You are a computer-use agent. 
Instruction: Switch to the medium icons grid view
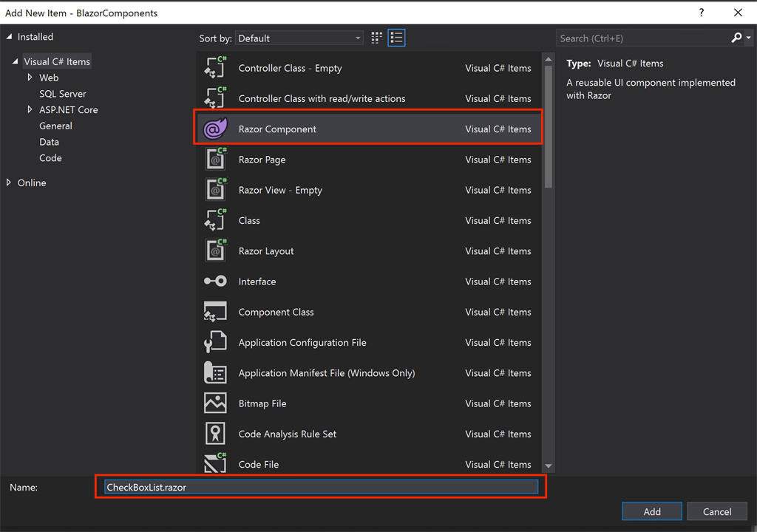coord(376,38)
